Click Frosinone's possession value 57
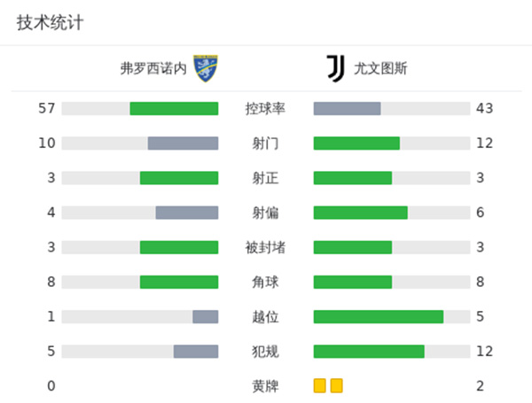Screen dimensions: 532x403 [x=47, y=108]
